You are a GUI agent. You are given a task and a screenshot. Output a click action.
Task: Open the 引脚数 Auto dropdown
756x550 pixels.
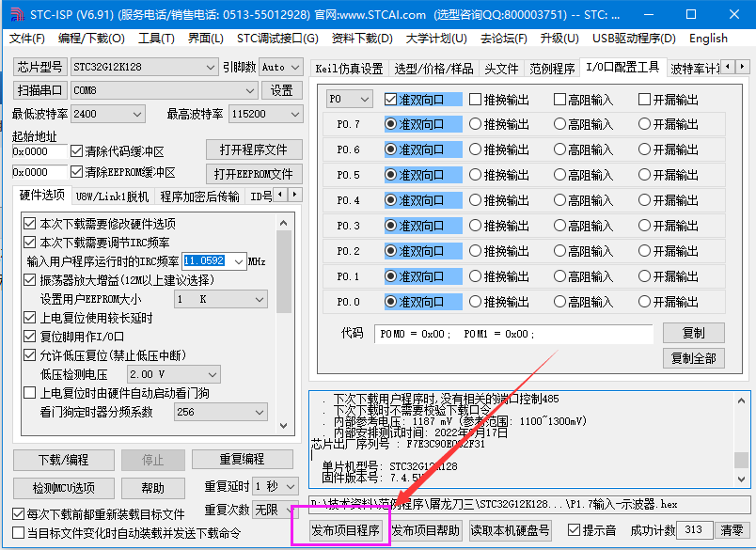click(281, 67)
